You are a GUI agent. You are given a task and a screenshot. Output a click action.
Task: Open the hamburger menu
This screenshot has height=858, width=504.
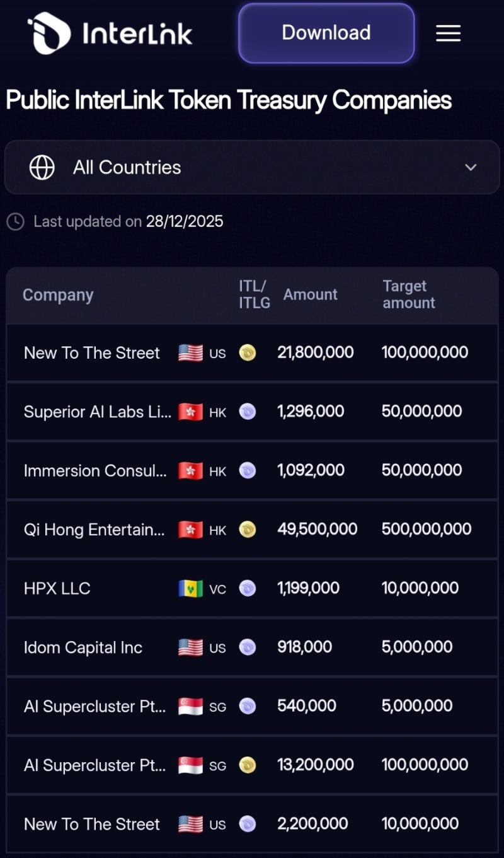[x=448, y=33]
